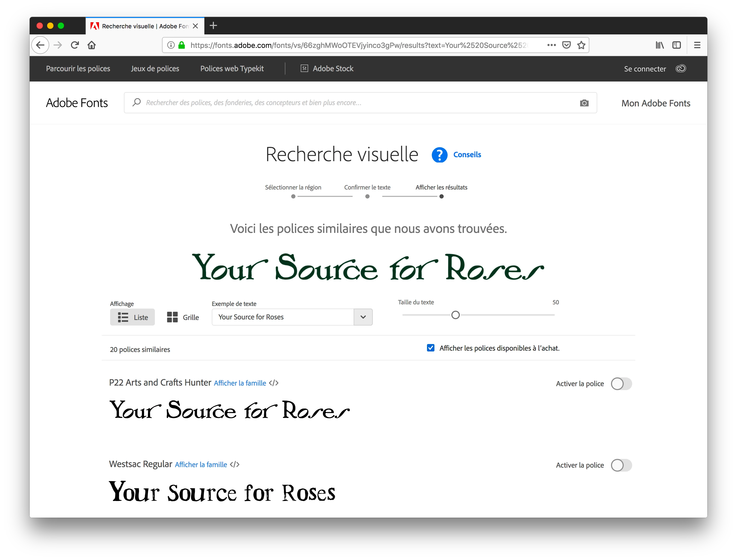
Task: Click the blue question mark help icon
Action: (x=439, y=155)
